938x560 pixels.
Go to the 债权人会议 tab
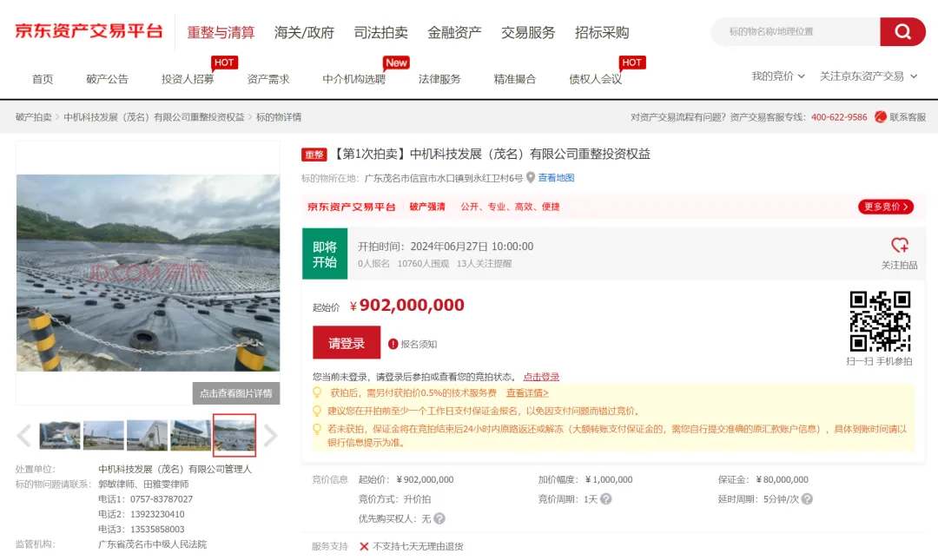[x=595, y=79]
